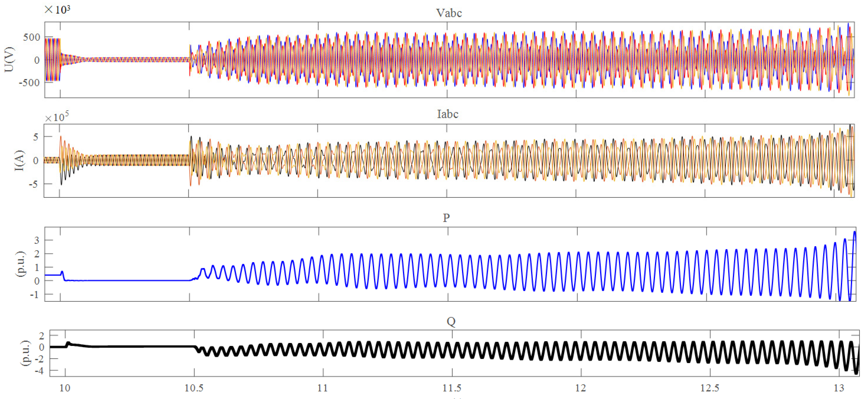Click the Q subplot title
This screenshot has width=868, height=399.
[x=451, y=322]
